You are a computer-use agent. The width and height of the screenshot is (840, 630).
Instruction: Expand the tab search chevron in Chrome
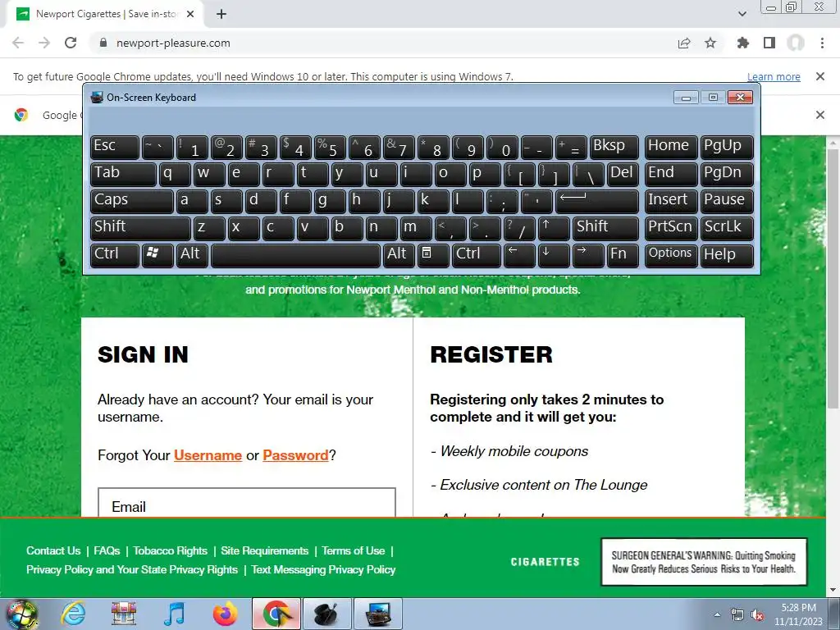coord(742,14)
